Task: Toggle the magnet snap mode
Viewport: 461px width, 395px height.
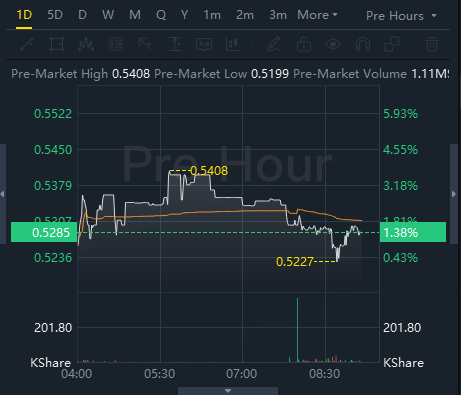Action: click(363, 44)
